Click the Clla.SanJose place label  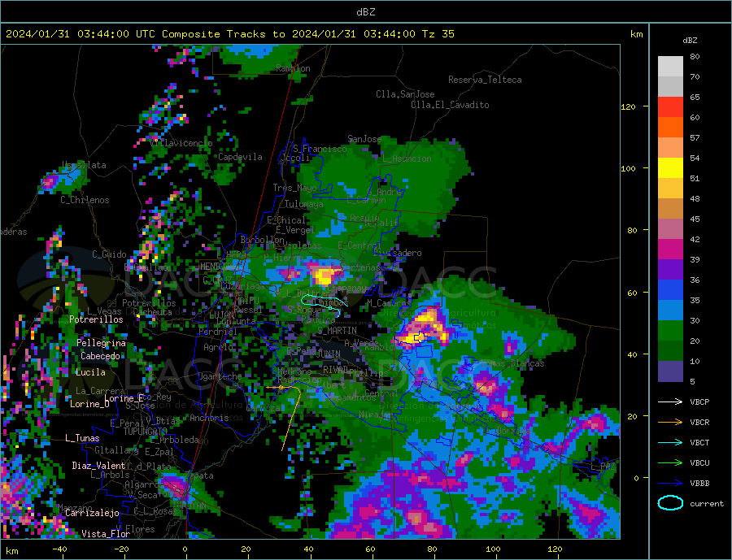[405, 94]
